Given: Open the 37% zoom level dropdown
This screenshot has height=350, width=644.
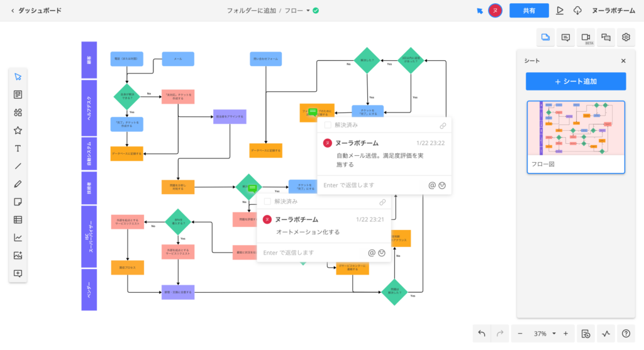Looking at the screenshot, I should pyautogui.click(x=543, y=333).
